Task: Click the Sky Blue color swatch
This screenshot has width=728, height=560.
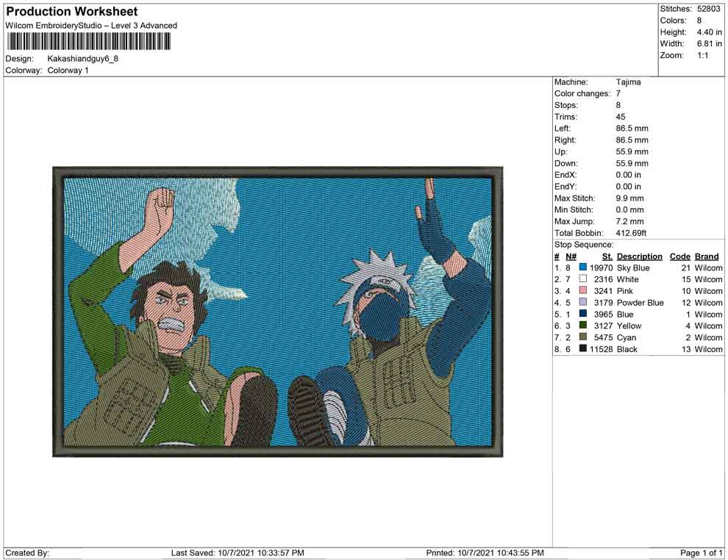Action: (583, 268)
